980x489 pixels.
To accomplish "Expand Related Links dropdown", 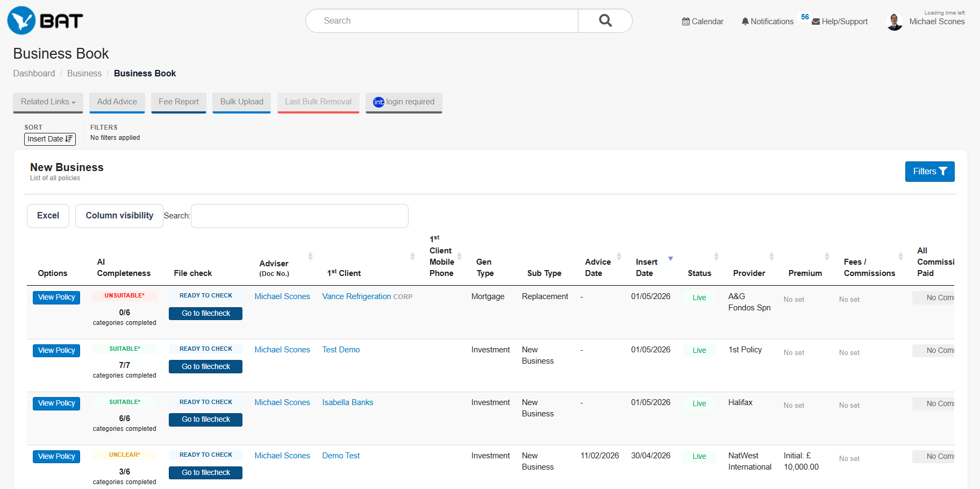I will 48,102.
